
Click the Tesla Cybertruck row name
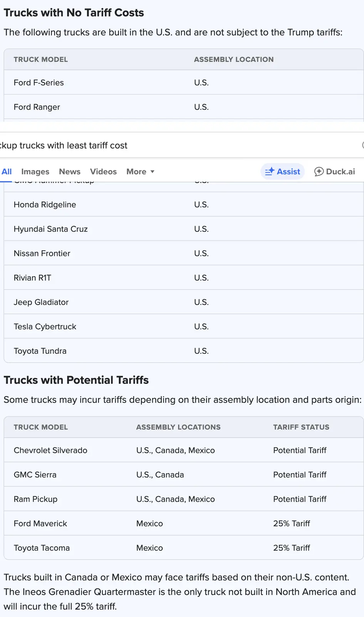[x=45, y=327]
